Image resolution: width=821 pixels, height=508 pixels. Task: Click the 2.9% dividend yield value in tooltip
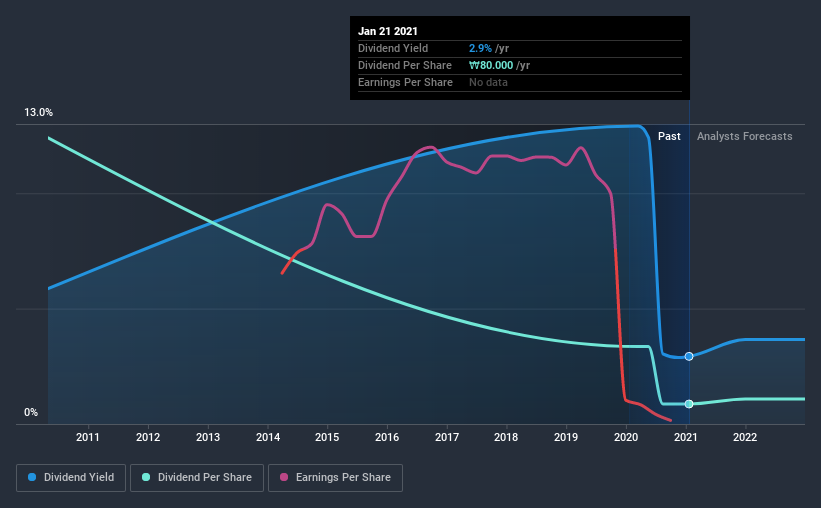coord(480,48)
